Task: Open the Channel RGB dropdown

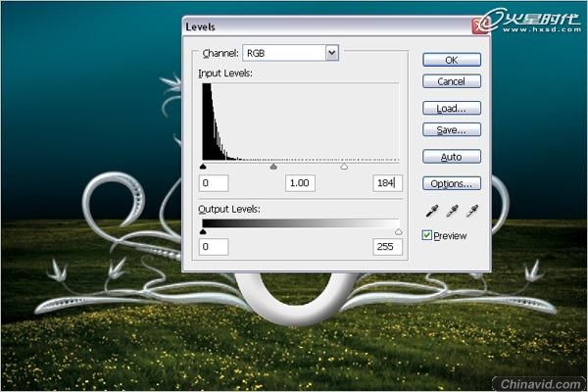Action: [x=291, y=53]
